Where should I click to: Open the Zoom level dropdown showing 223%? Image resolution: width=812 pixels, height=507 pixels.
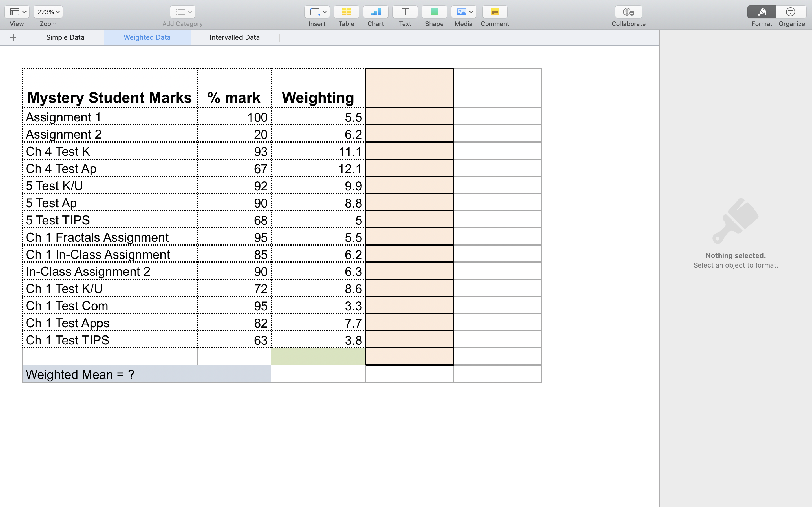point(48,12)
